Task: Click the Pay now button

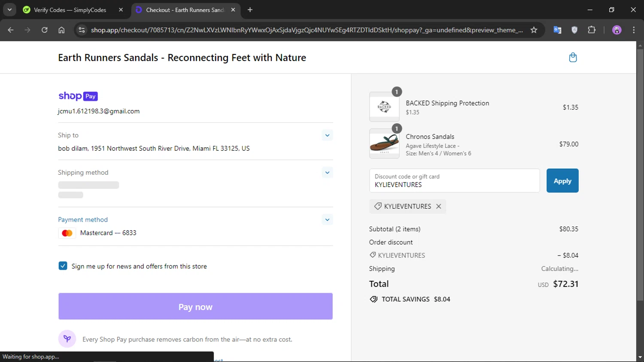Action: [195, 307]
